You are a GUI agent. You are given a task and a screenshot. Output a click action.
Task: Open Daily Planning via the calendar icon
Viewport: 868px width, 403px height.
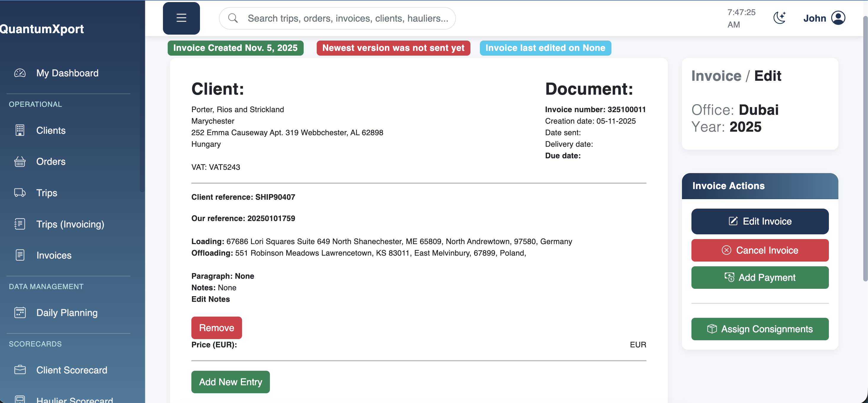click(x=20, y=312)
